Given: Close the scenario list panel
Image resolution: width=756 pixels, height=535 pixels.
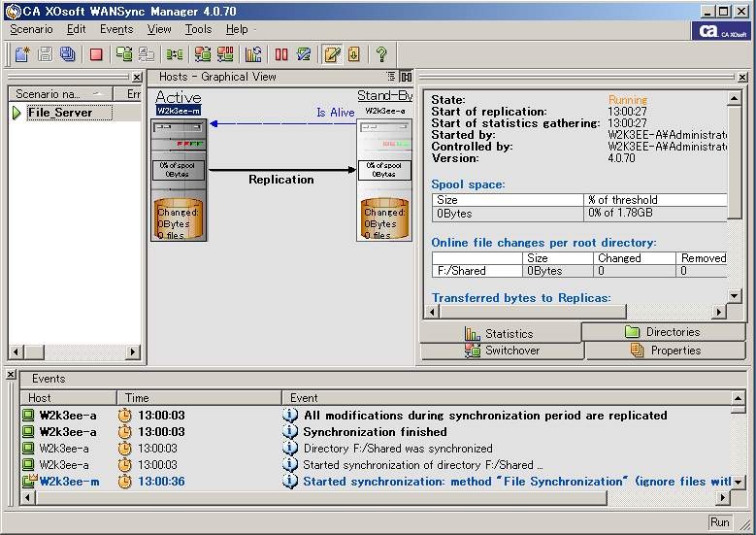Looking at the screenshot, I should [x=137, y=77].
